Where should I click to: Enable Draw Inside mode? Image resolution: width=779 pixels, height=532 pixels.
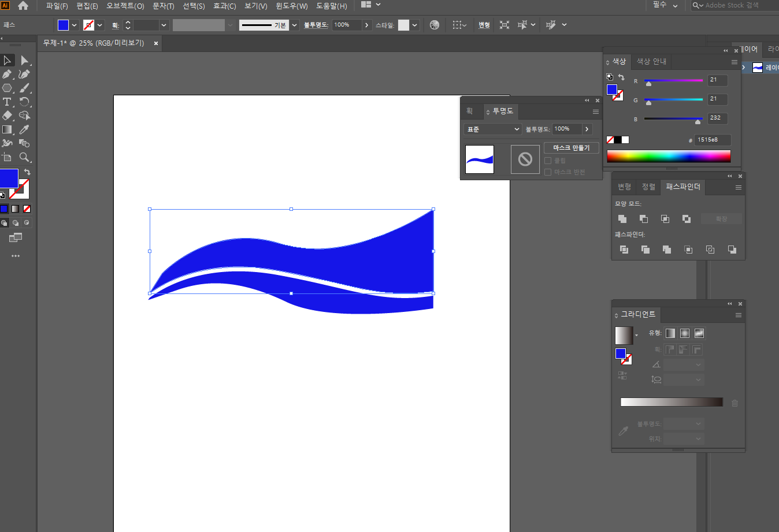pyautogui.click(x=27, y=222)
